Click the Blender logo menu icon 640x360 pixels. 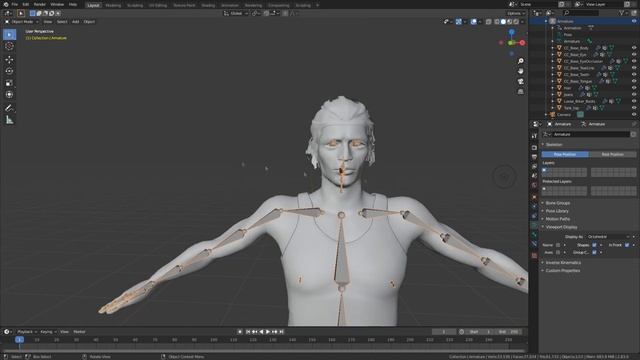6,4
